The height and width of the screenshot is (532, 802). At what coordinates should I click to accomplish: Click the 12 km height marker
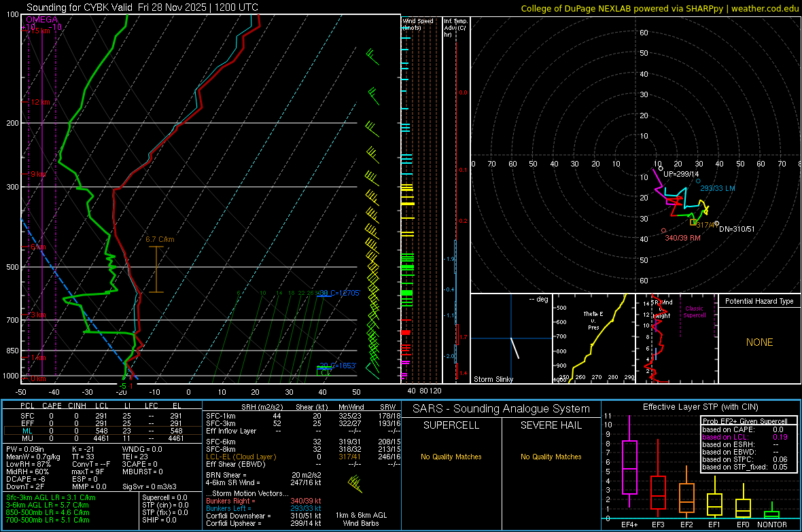click(40, 103)
